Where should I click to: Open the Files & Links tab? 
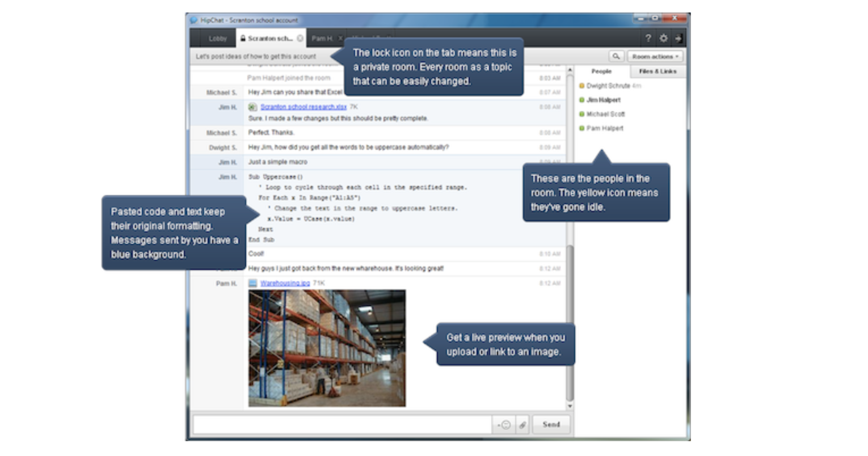point(658,71)
